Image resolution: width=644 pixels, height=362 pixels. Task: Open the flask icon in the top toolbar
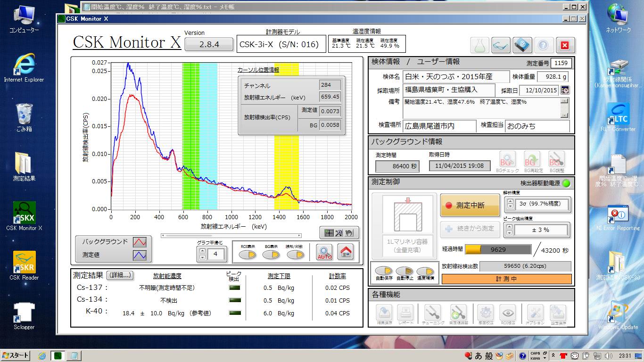pos(479,45)
